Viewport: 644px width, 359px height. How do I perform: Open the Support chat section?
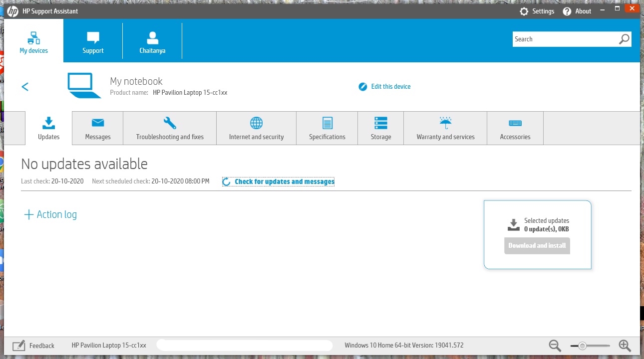(93, 41)
